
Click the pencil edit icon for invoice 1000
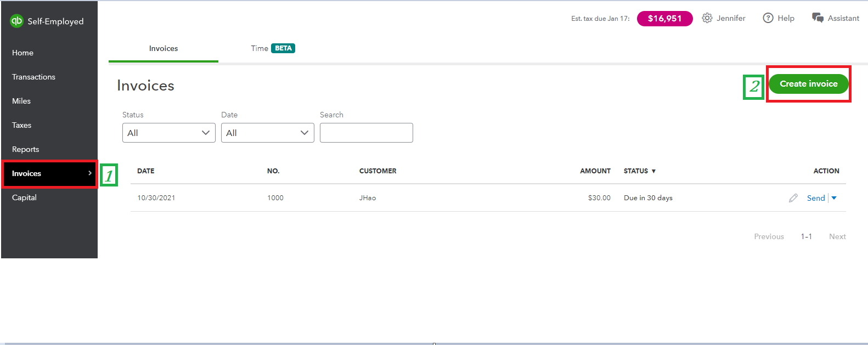point(793,198)
